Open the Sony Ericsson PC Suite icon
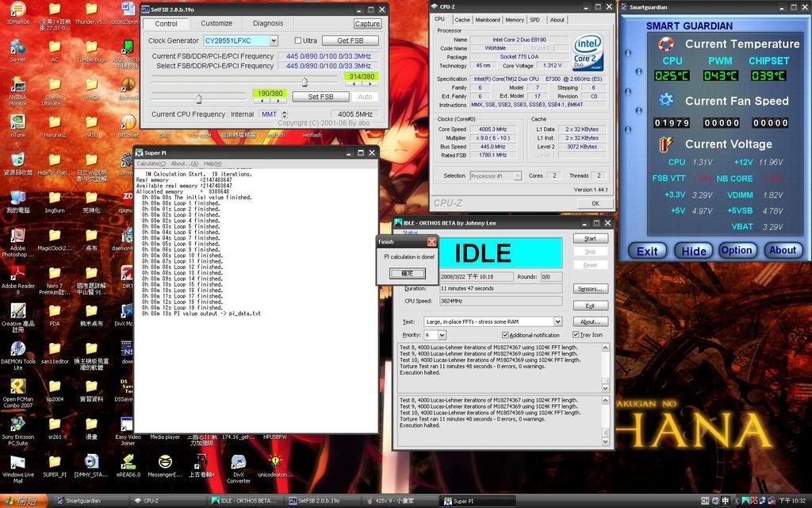The width and height of the screenshot is (812, 508). (17, 423)
